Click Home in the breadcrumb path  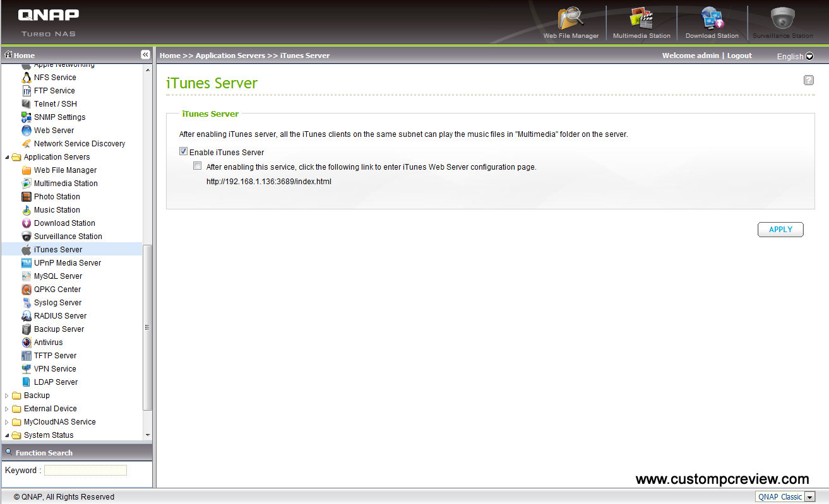(170, 56)
